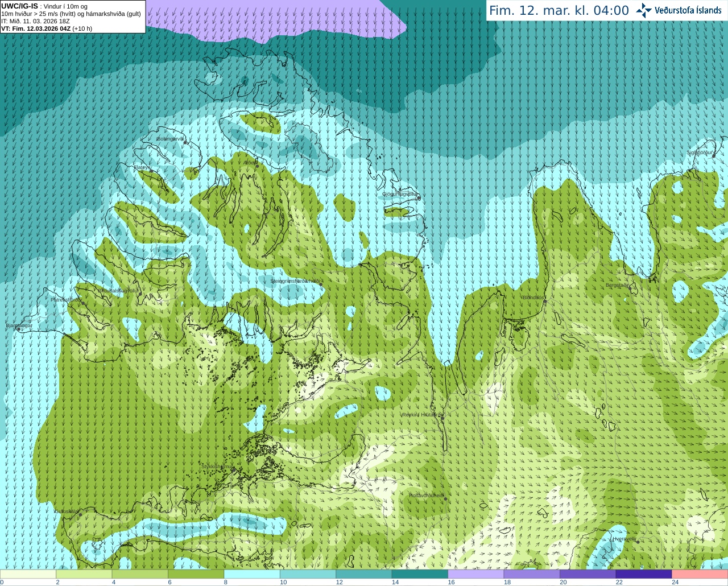Click the 16–18 m/s lavender legend swatch
The height and width of the screenshot is (586, 728).
pos(476,574)
